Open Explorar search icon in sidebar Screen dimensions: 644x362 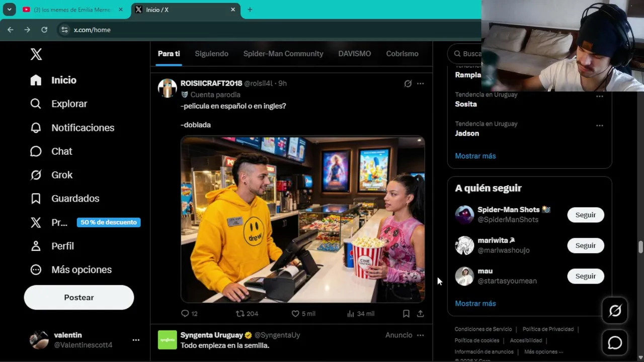pos(36,104)
